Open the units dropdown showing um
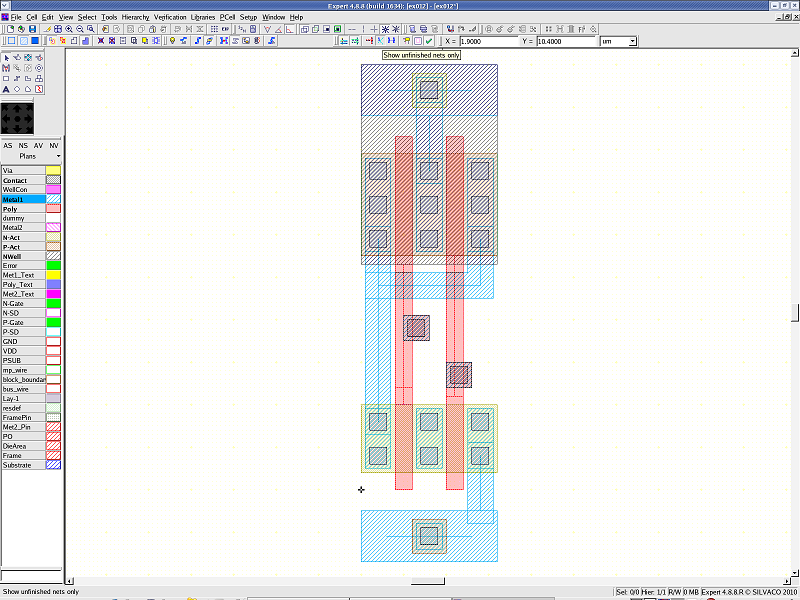This screenshot has height=600, width=800. pos(618,41)
